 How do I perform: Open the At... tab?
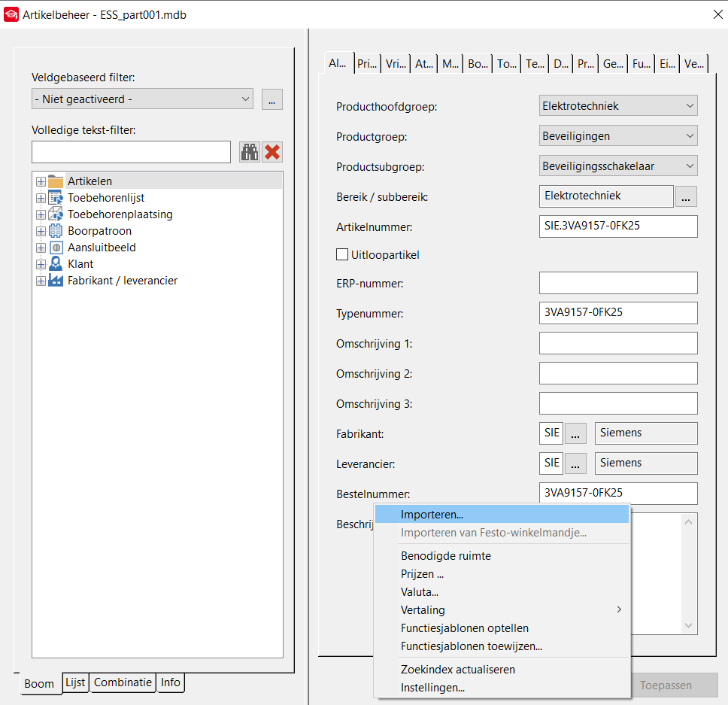(x=423, y=64)
